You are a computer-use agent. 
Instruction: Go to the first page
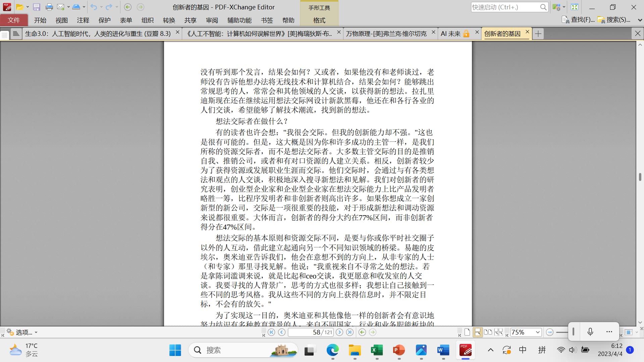[271, 332]
